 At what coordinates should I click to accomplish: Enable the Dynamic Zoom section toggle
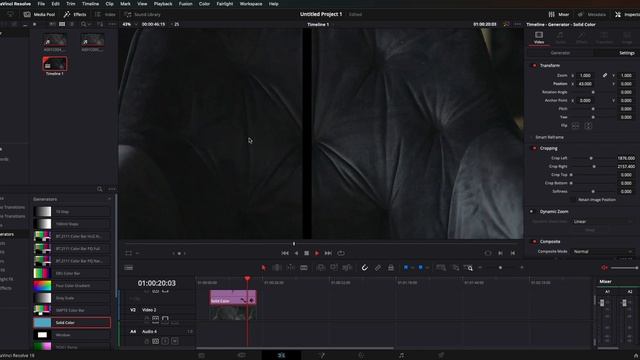[x=531, y=211]
